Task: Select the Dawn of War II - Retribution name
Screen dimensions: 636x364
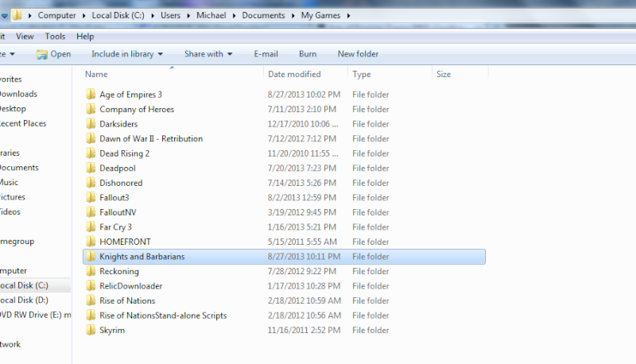Action: tap(151, 138)
